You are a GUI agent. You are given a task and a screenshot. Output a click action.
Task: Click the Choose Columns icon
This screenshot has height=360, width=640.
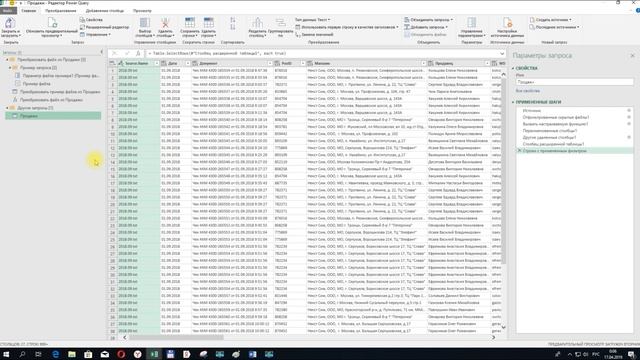(x=144, y=23)
